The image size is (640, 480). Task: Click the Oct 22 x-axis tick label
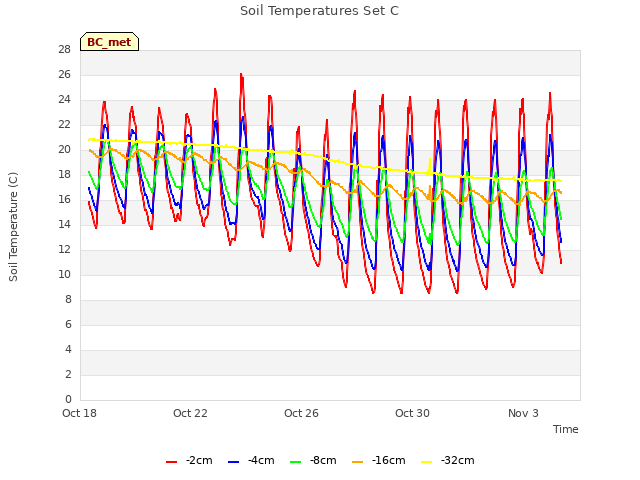190,413
